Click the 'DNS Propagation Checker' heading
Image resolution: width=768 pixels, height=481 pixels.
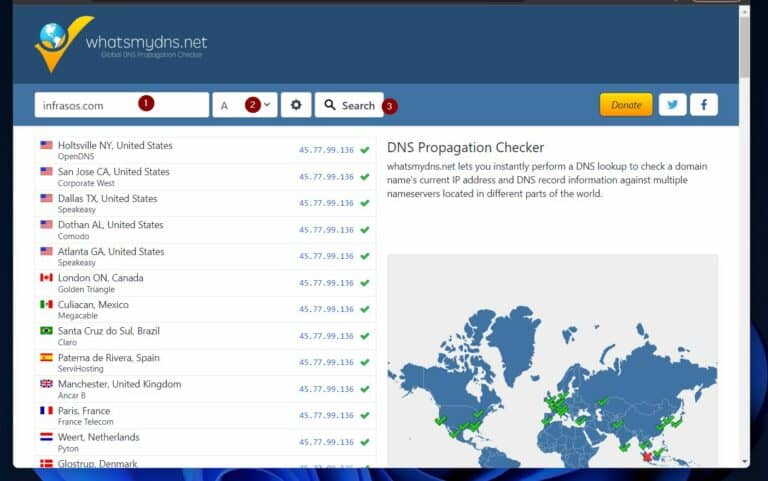465,147
